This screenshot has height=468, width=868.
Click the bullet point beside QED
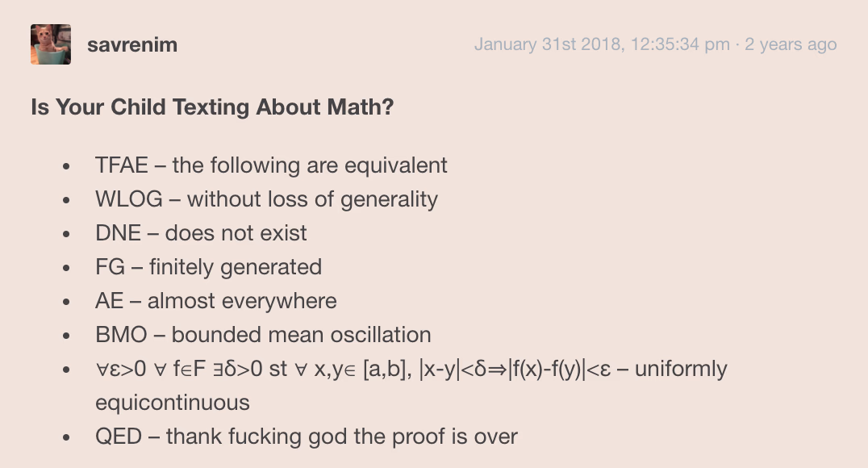pyautogui.click(x=66, y=437)
